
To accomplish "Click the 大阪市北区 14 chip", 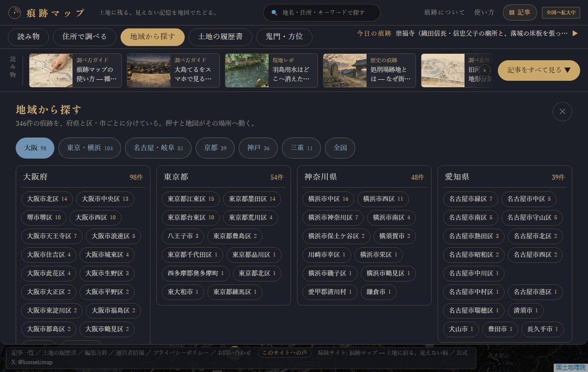I will (x=47, y=199).
